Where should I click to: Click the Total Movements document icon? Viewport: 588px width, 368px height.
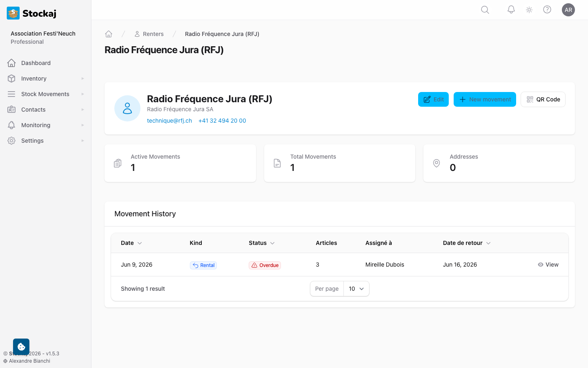[277, 163]
